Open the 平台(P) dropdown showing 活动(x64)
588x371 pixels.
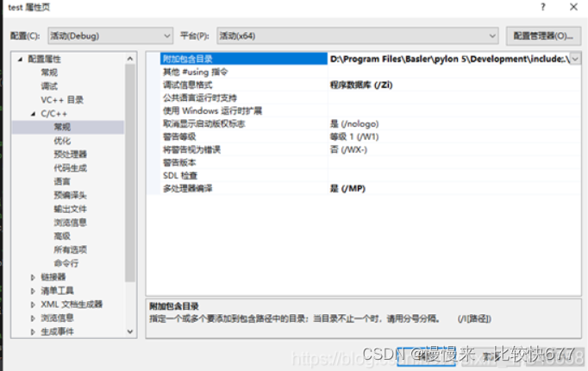(x=358, y=36)
